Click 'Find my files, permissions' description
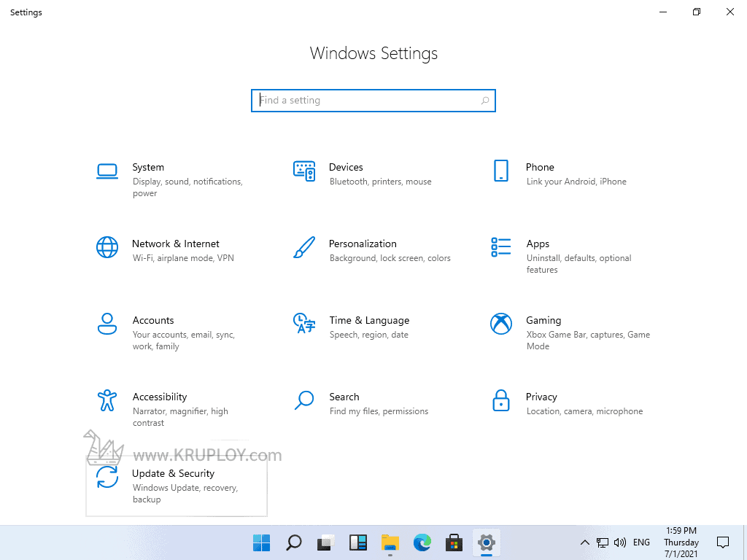 click(379, 411)
